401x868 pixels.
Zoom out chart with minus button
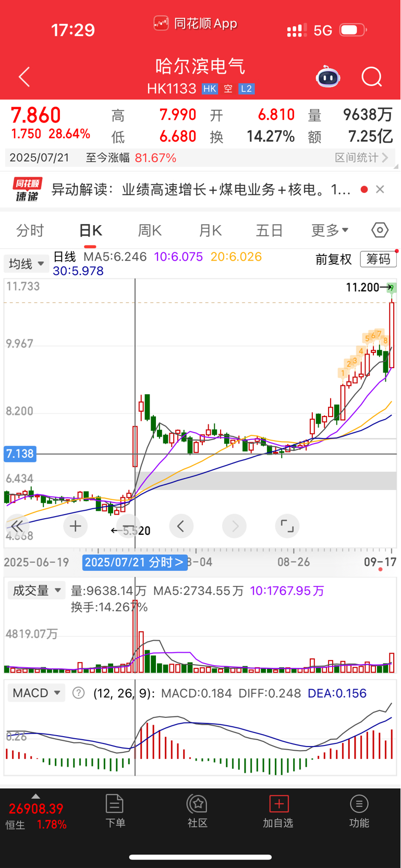[x=129, y=526]
